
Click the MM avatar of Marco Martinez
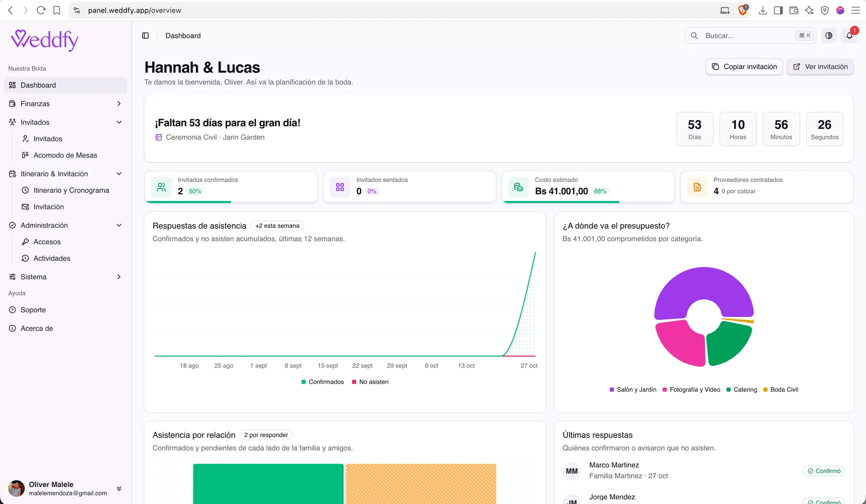(x=572, y=471)
